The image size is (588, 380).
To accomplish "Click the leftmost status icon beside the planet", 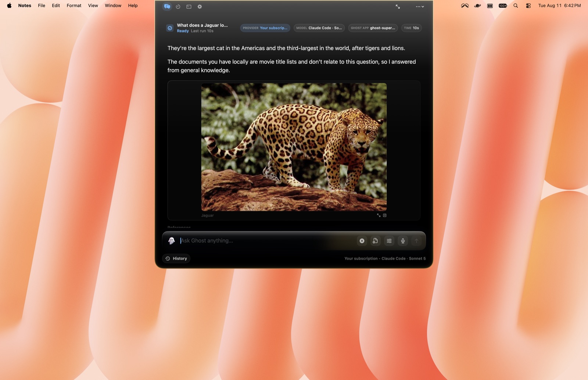I will (x=465, y=6).
